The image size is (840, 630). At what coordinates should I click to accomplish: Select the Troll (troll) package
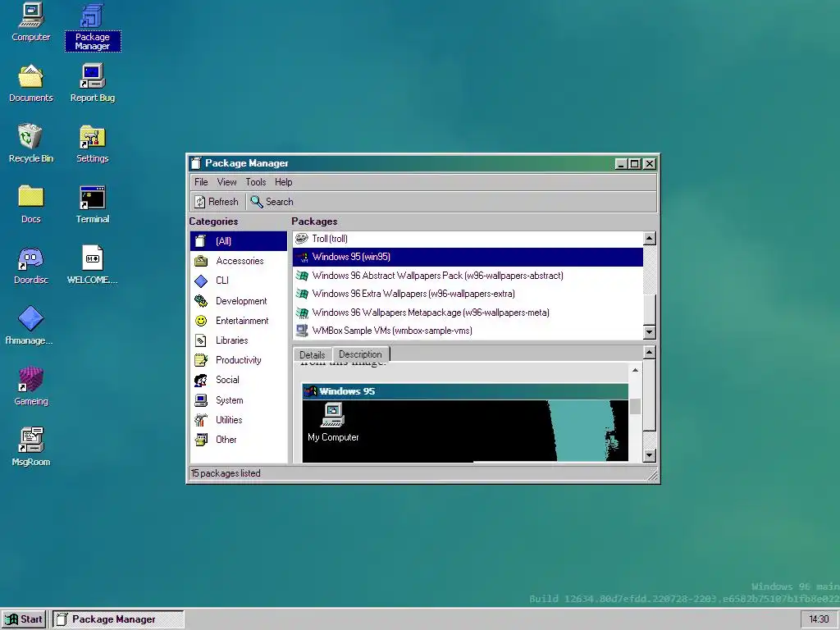pyautogui.click(x=468, y=239)
